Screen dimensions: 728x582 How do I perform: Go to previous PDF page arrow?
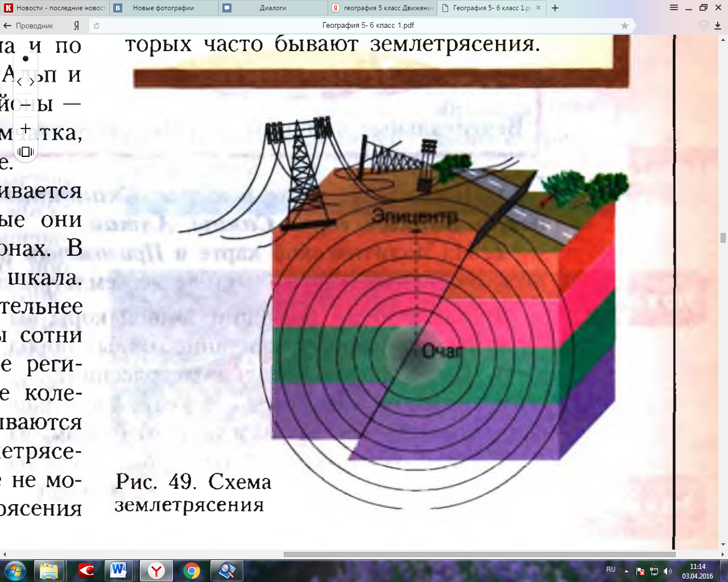20,82
